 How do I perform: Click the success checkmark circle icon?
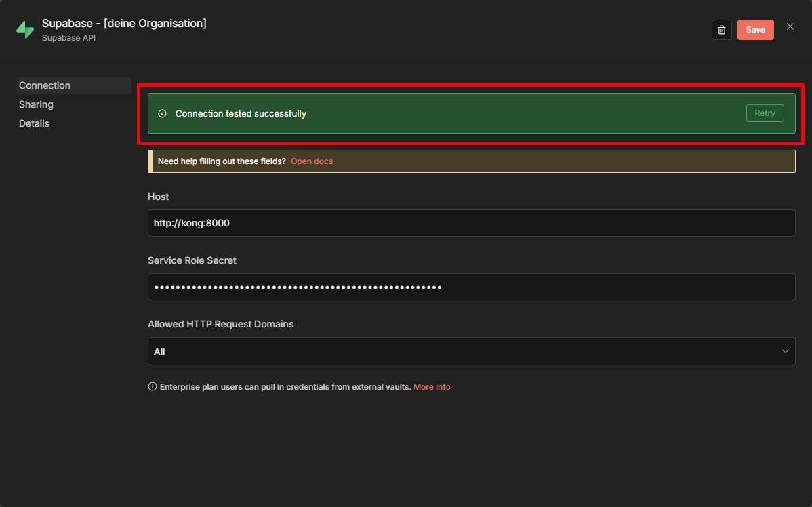162,114
